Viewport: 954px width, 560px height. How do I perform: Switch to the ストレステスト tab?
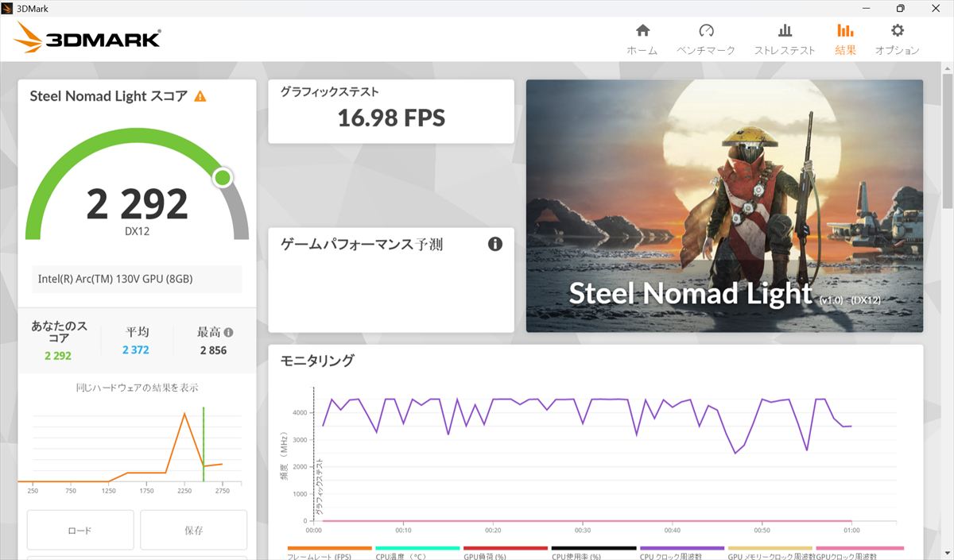(785, 40)
